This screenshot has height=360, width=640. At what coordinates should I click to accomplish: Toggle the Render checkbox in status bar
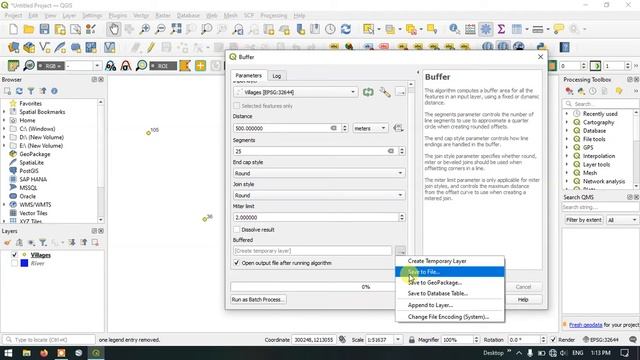click(x=553, y=340)
